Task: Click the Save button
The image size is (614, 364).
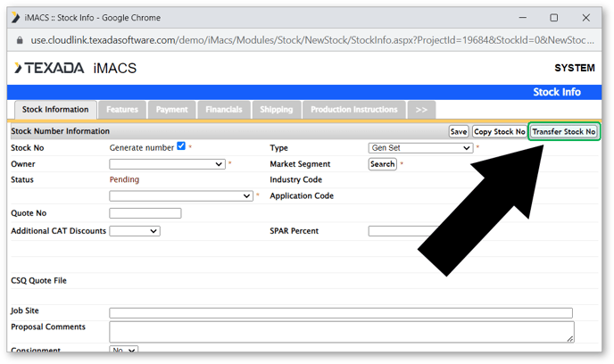Action: click(458, 131)
